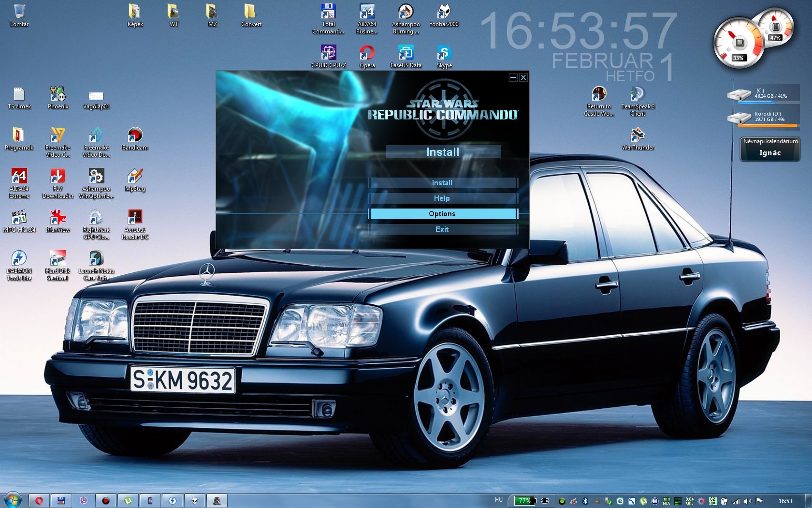This screenshot has width=812, height=508.
Task: Click Opera in the taskbar
Action: [39, 501]
